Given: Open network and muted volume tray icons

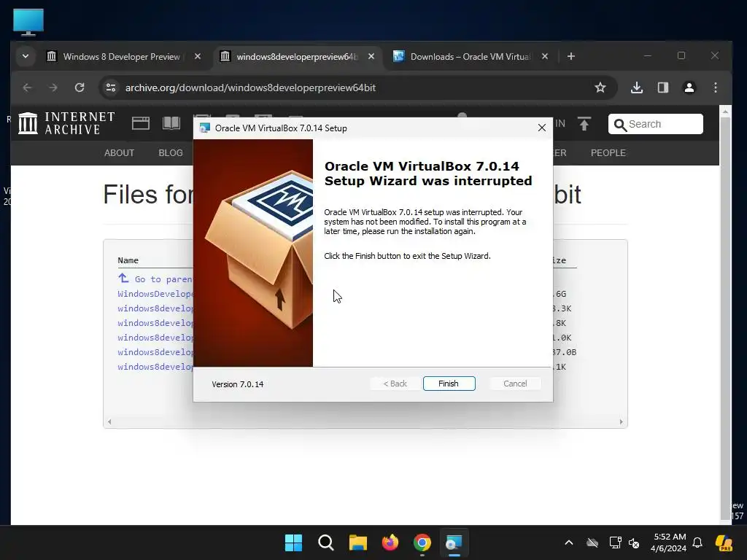Looking at the screenshot, I should 624,542.
